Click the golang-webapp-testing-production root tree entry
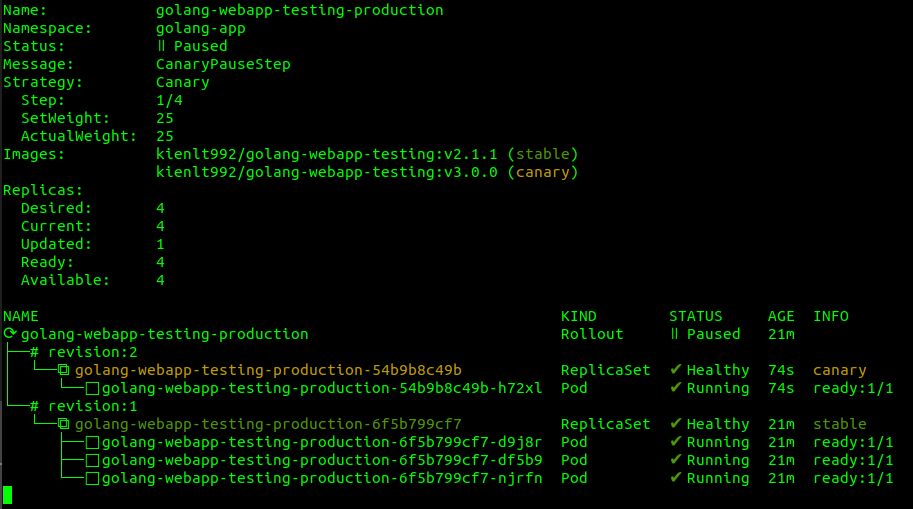Viewport: 913px width, 509px height. [x=164, y=334]
